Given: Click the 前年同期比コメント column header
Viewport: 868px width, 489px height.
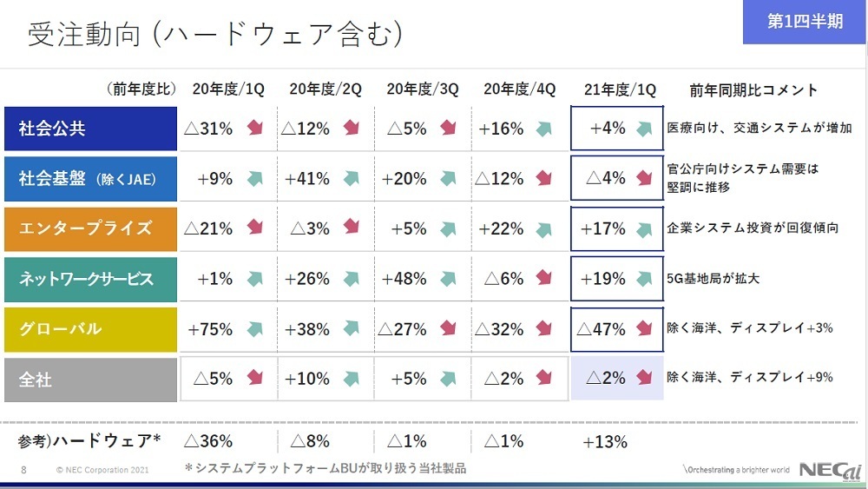Looking at the screenshot, I should click(753, 89).
